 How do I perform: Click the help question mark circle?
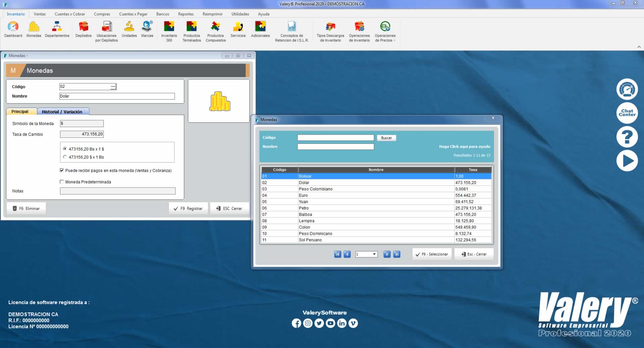627,137
